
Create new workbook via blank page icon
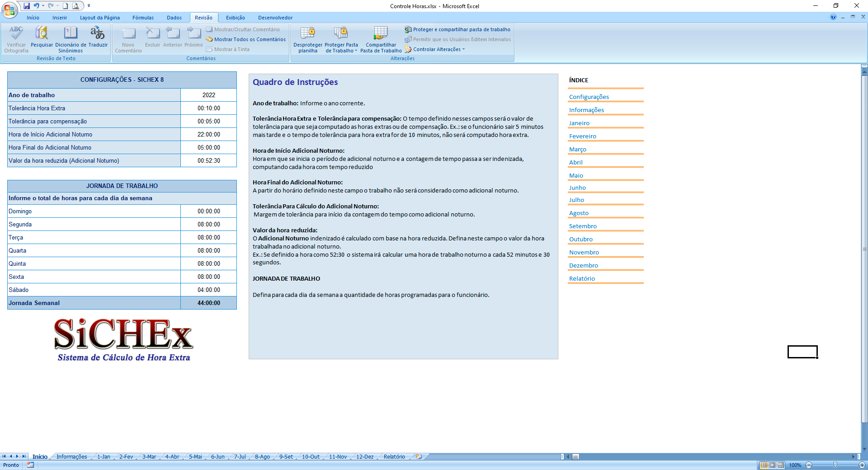click(x=65, y=6)
